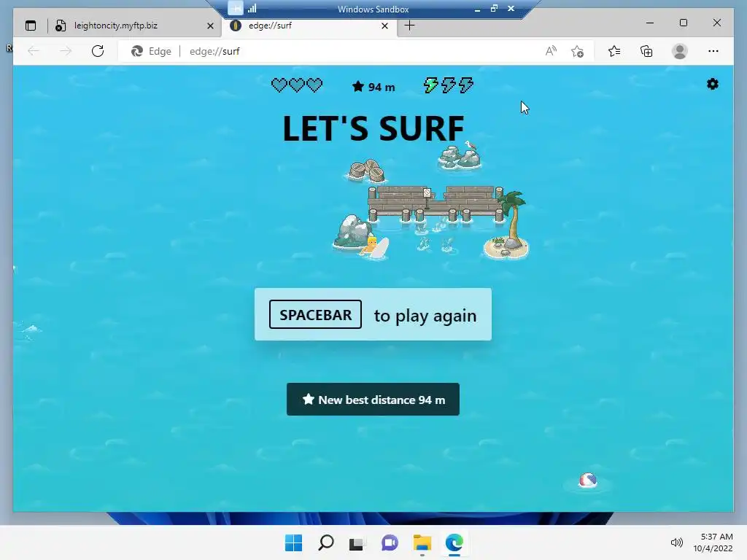The image size is (747, 560).
Task: Go back with the browser back arrow
Action: click(x=34, y=51)
